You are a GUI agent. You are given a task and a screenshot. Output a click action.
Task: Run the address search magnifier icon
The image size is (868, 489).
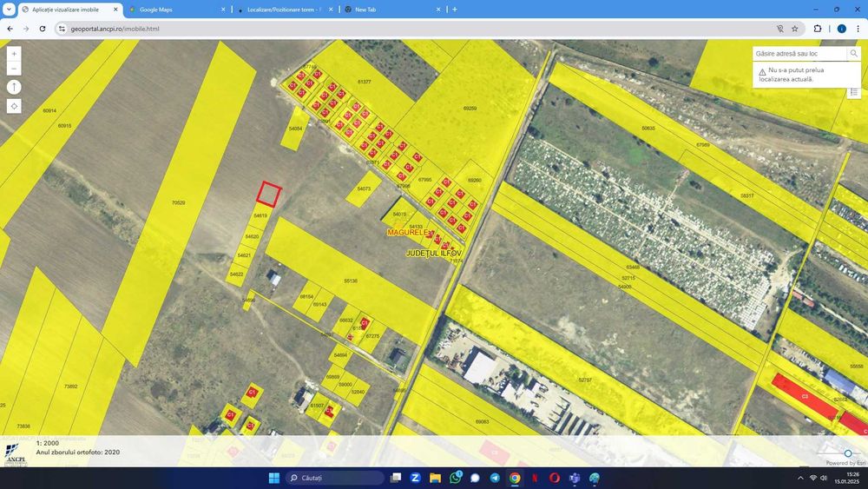tap(853, 54)
